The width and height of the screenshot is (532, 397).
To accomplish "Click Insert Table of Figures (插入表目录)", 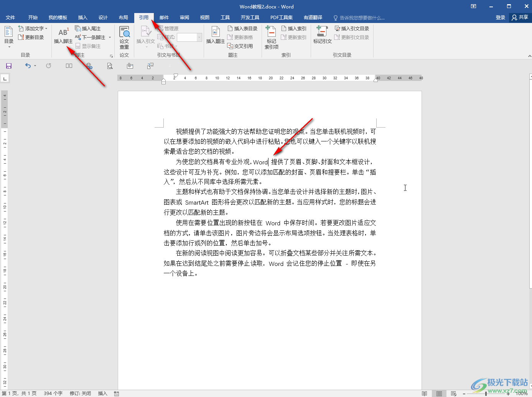I will pos(242,28).
